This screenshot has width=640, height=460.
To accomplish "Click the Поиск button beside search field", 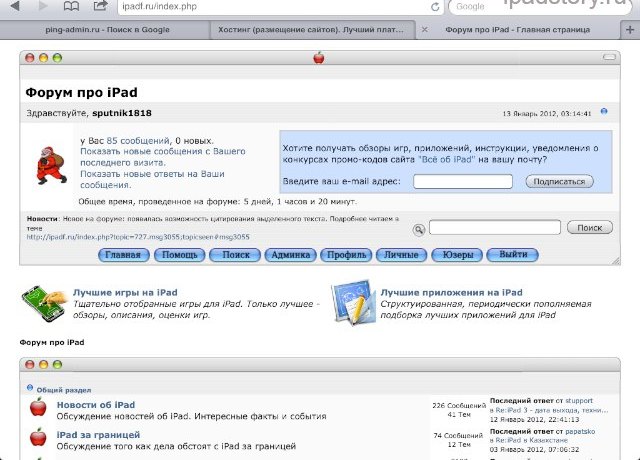I will coord(590,228).
